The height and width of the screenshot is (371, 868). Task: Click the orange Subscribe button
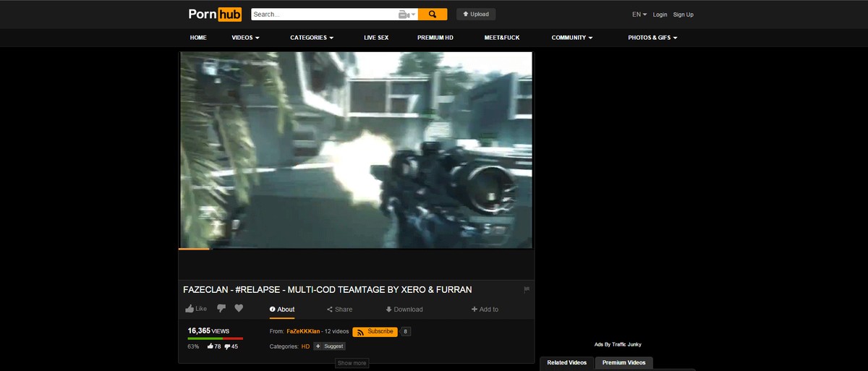375,332
